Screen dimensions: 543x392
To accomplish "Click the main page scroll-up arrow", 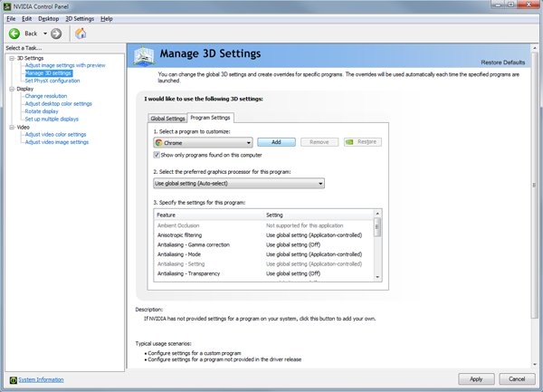I will (x=534, y=48).
